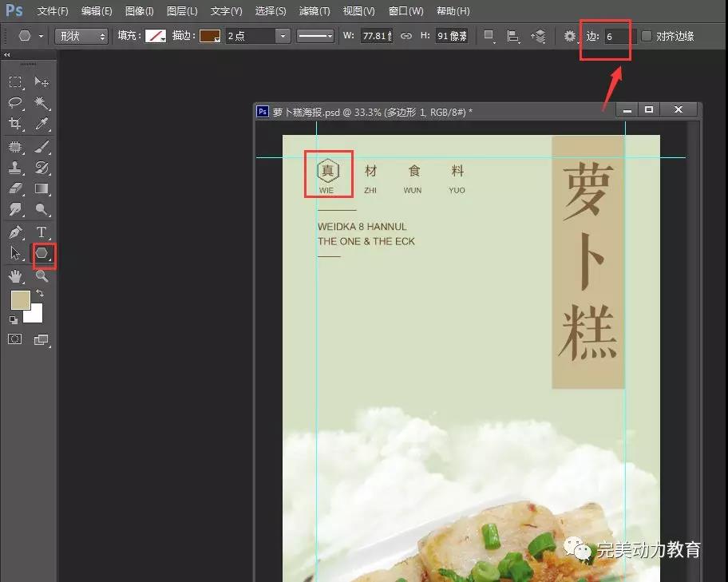The image size is (728, 582).
Task: Activate the Hand tool
Action: [x=15, y=276]
